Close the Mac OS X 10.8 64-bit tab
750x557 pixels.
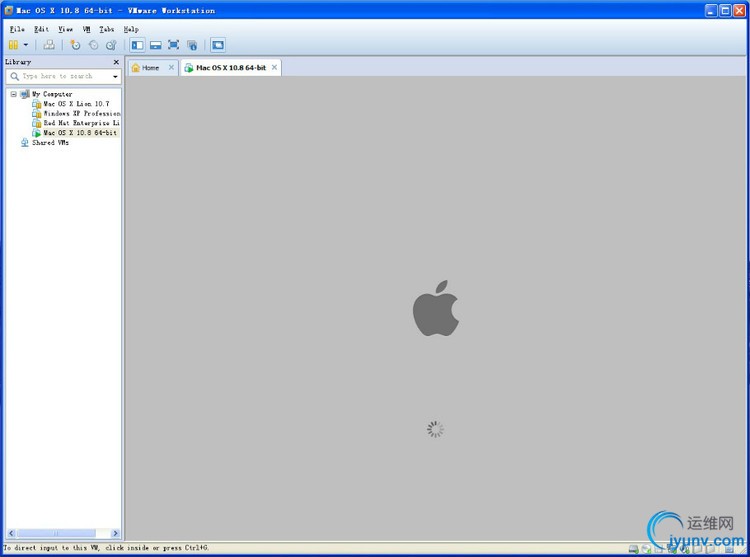275,67
